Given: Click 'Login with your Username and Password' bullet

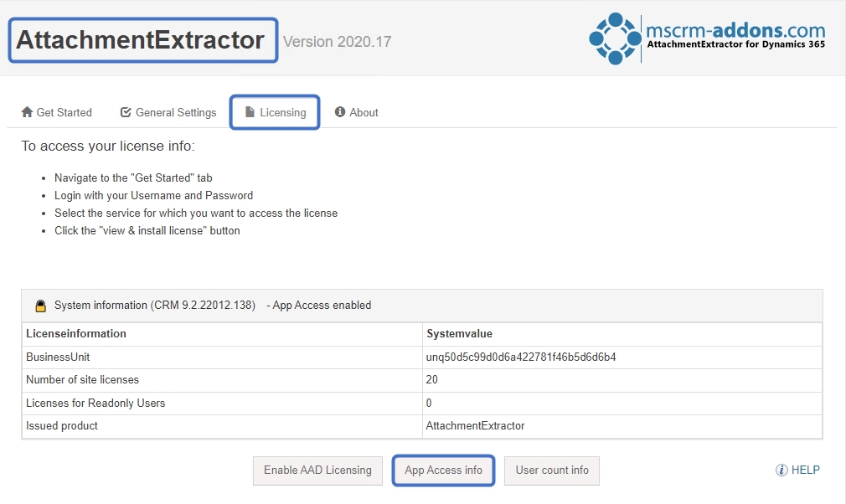Looking at the screenshot, I should (154, 196).
